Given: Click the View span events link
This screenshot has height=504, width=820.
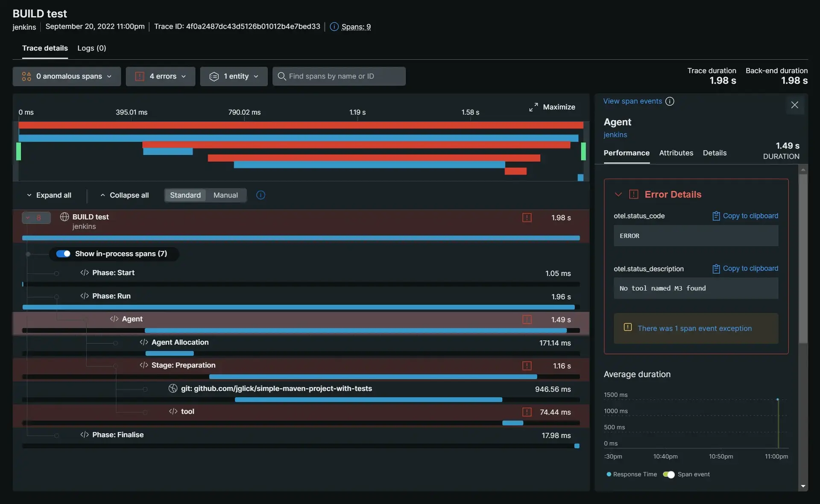Looking at the screenshot, I should (x=633, y=101).
